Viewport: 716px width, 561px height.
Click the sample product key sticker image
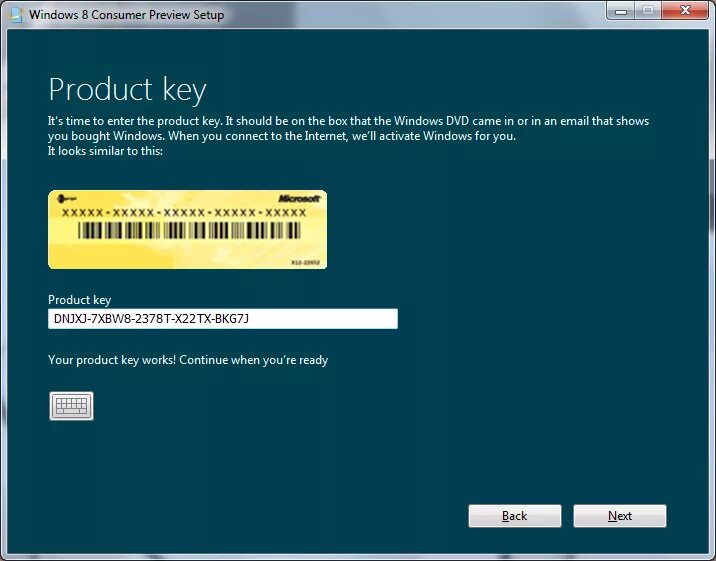pos(188,230)
